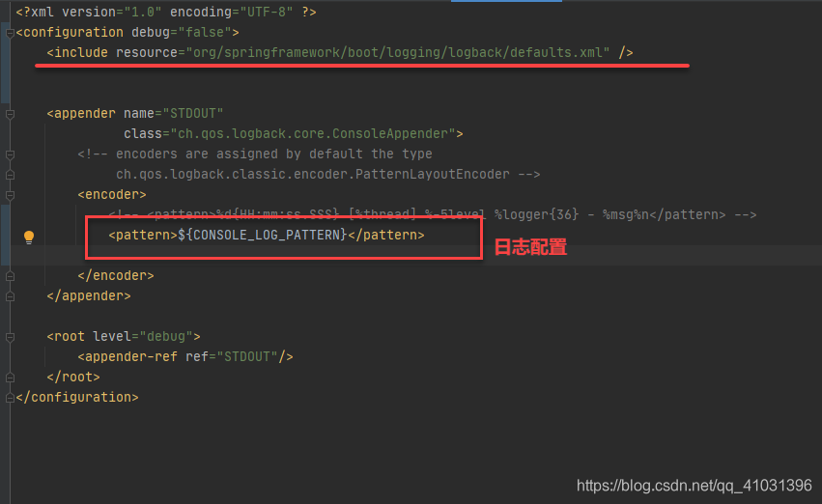Collapse the configuration opening tag fold marker

(10, 33)
